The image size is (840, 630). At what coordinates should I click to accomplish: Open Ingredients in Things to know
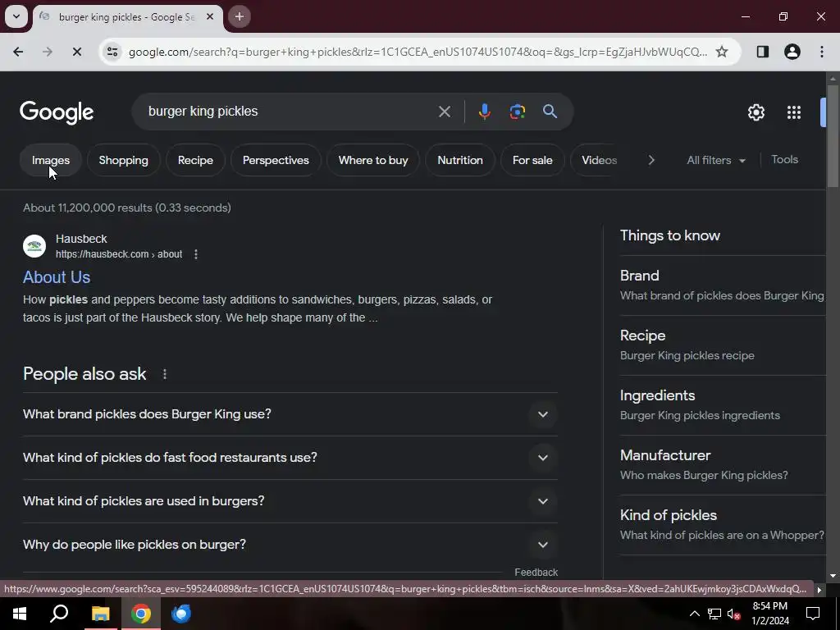723,405
